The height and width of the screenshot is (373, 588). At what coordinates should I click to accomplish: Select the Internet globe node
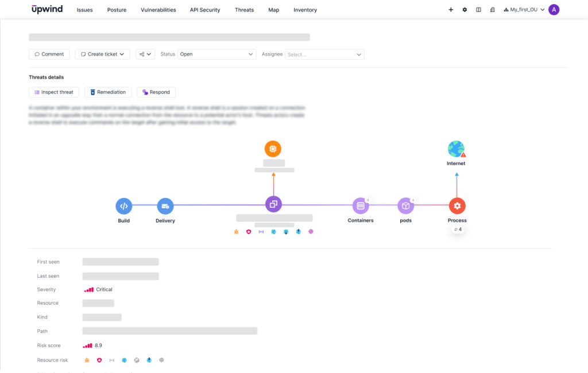(x=456, y=148)
